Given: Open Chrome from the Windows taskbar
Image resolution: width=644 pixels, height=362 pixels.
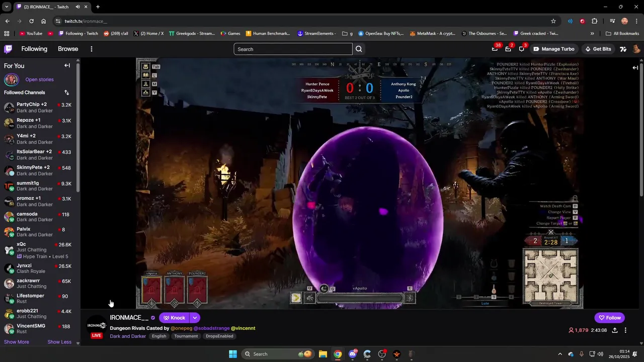Looking at the screenshot, I should point(338,354).
